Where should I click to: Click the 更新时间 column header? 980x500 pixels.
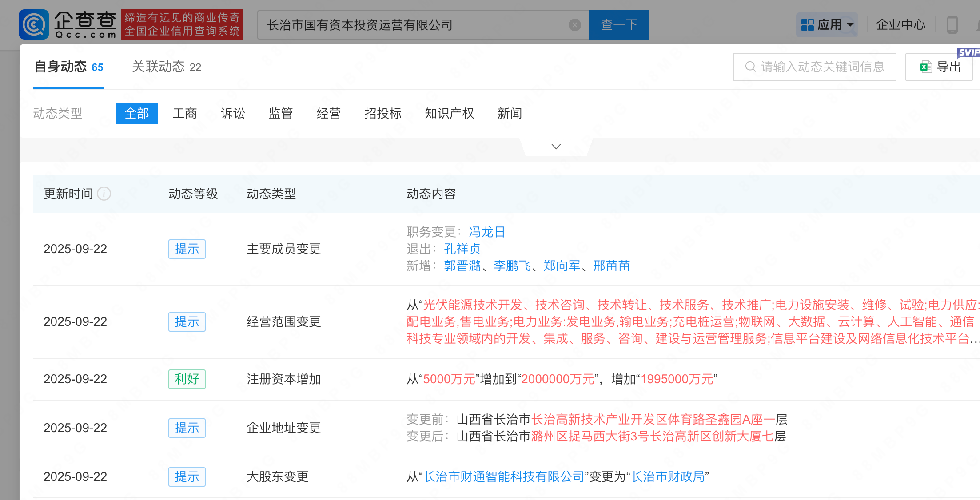point(68,194)
